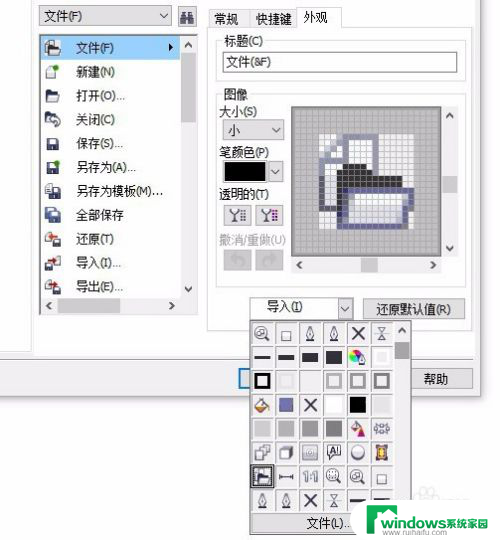Toggle the first transparency button with gray dots

(238, 216)
